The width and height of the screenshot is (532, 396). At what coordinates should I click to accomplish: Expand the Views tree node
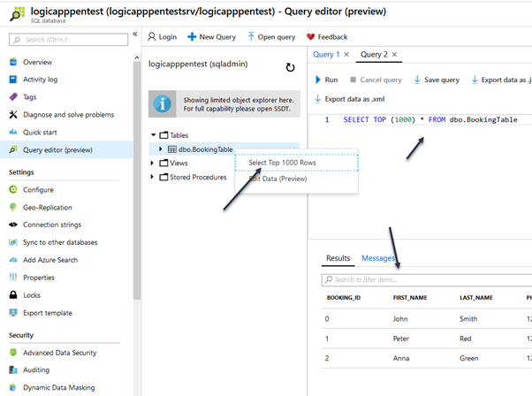(153, 164)
